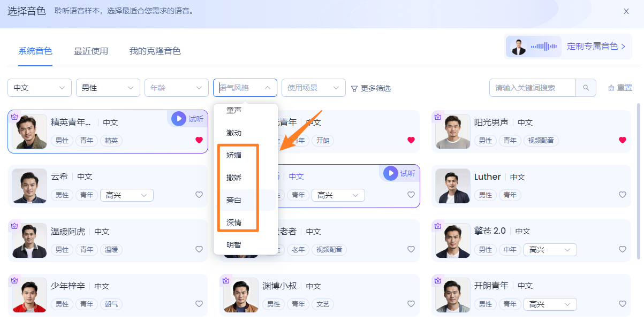Screen dimensions: 644x322
Task: Expand the 使用场景 dropdown
Action: [313, 88]
